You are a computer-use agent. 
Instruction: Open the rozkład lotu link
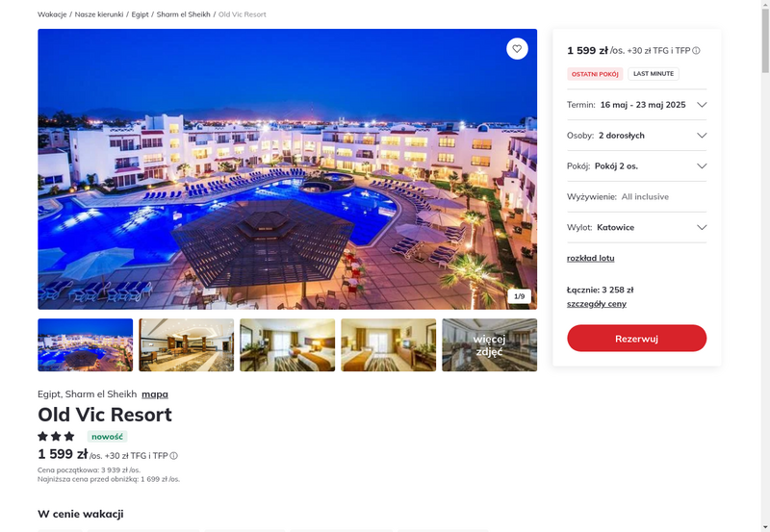click(x=590, y=258)
